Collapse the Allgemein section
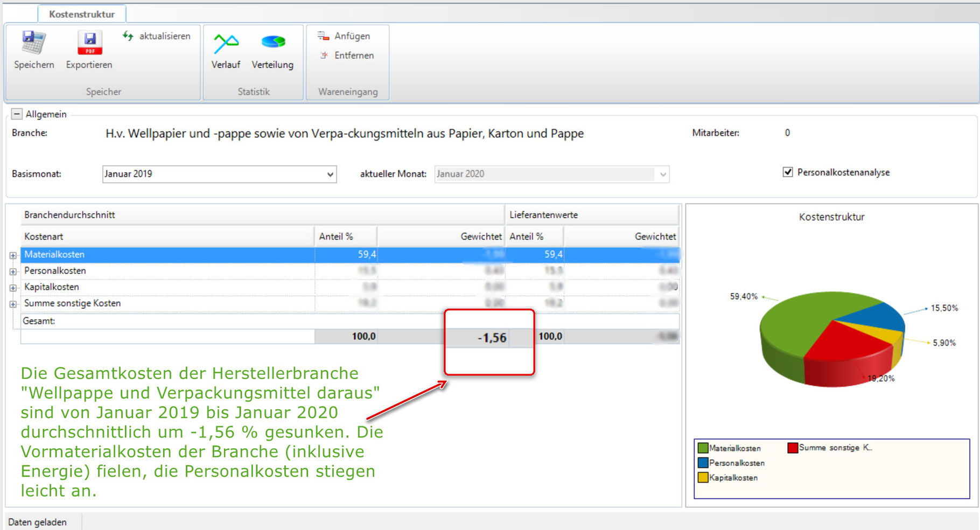Screen dimensions: 980x530 click(16, 114)
